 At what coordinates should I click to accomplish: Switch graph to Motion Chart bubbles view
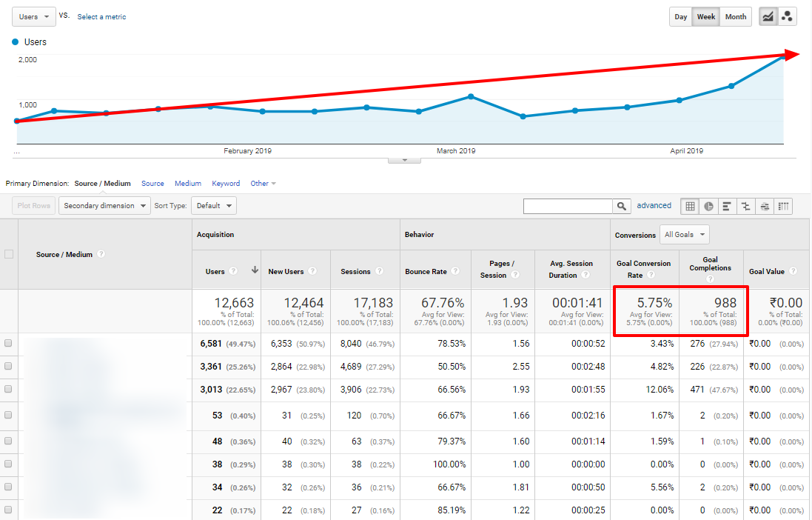787,16
